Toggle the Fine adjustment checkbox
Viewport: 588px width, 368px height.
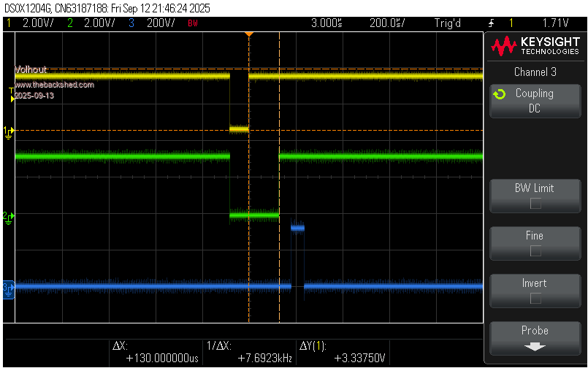coord(535,250)
